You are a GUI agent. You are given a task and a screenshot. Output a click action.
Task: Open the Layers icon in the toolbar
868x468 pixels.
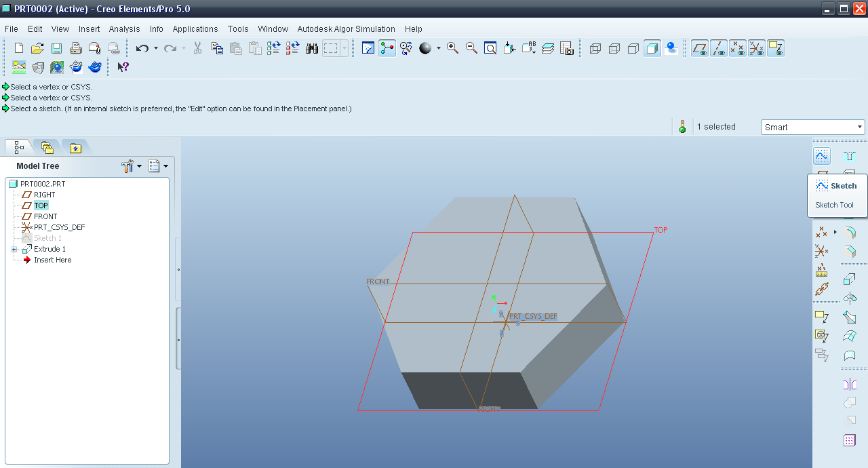coord(548,48)
